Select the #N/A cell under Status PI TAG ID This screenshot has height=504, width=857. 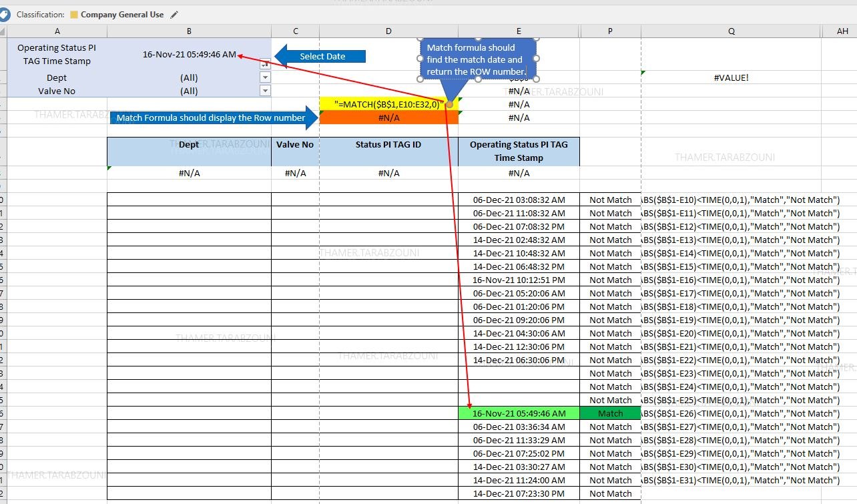[389, 173]
